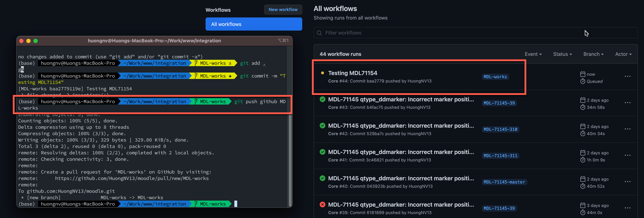Expand the Status filter dropdown
Screen dimensions: 644x218
pyautogui.click(x=562, y=54)
